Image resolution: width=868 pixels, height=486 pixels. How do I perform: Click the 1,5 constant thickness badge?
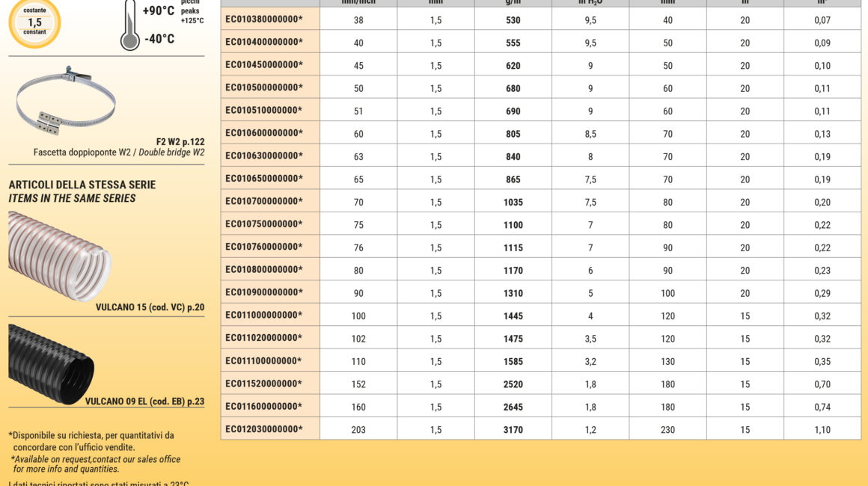(x=34, y=22)
